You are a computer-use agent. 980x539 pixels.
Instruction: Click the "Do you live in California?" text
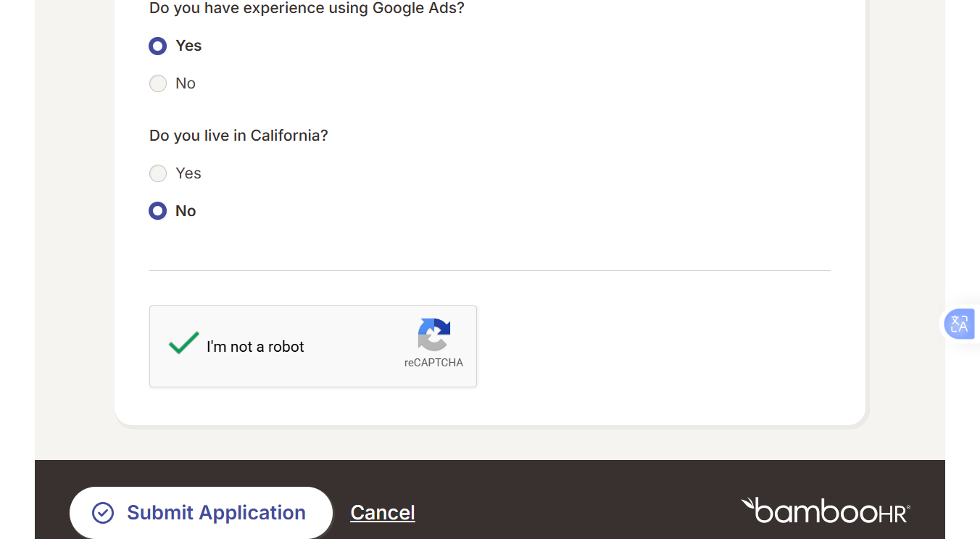coord(238,136)
